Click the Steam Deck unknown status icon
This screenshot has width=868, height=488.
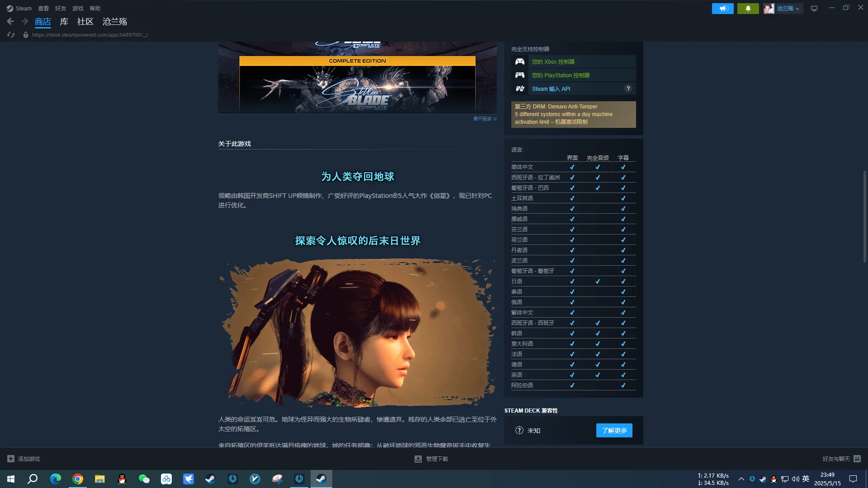coord(519,430)
